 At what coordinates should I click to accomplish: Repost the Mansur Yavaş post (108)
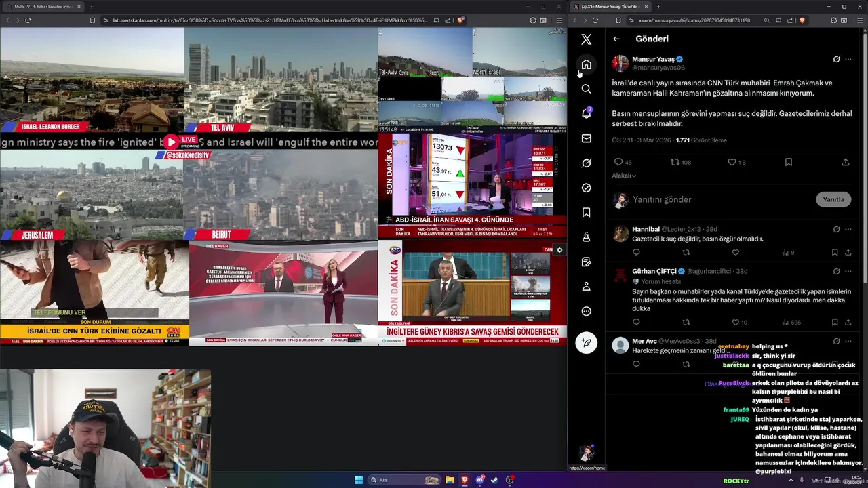coord(680,162)
